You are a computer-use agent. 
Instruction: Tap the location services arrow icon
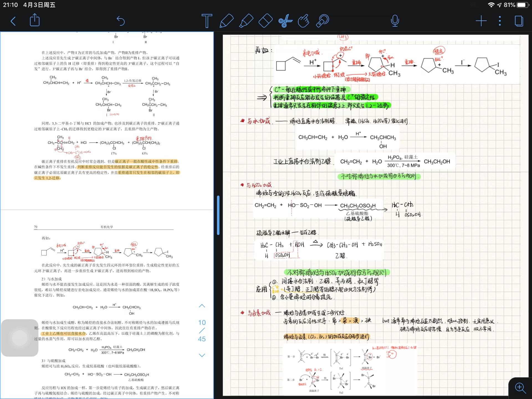(499, 5)
